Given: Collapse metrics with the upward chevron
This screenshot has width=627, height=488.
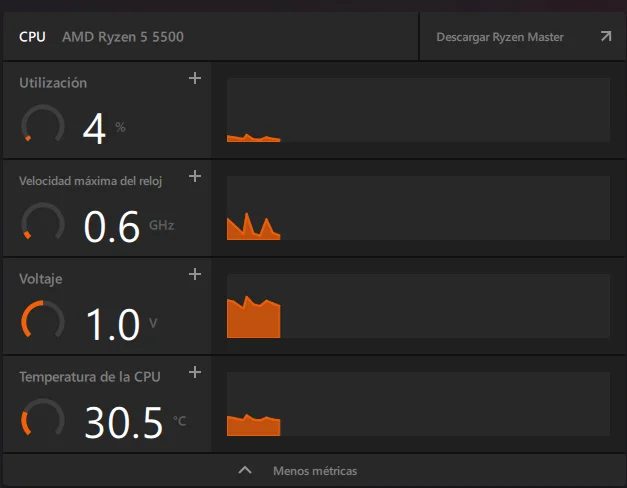Looking at the screenshot, I should [245, 470].
